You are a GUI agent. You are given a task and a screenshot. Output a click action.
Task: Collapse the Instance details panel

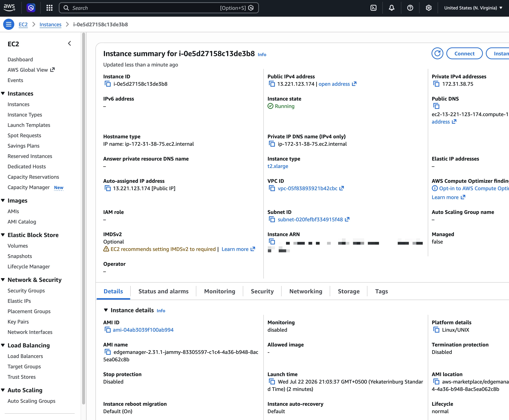pos(106,310)
